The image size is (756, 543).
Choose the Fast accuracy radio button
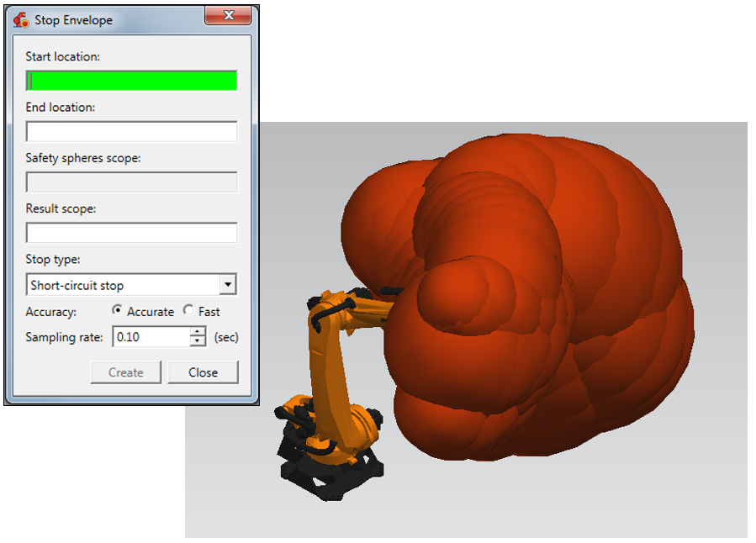click(x=188, y=310)
